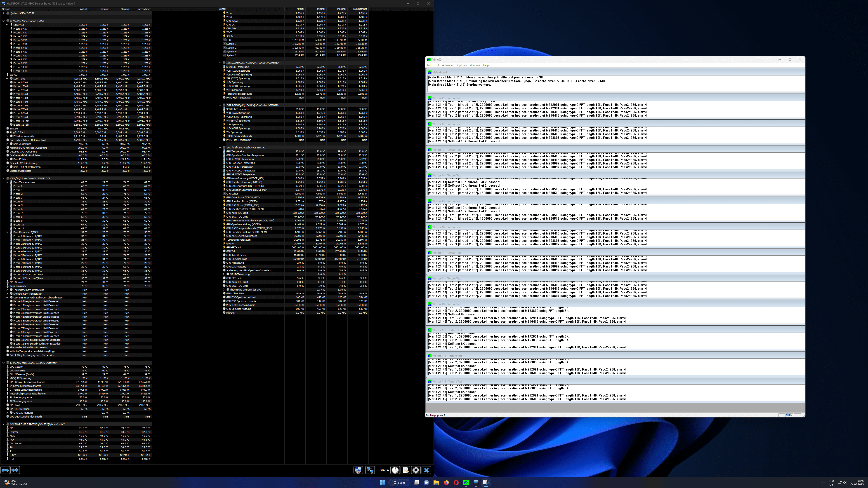The width and height of the screenshot is (868, 488).
Task: Launch Opera browser from taskbar
Action: coord(456,483)
